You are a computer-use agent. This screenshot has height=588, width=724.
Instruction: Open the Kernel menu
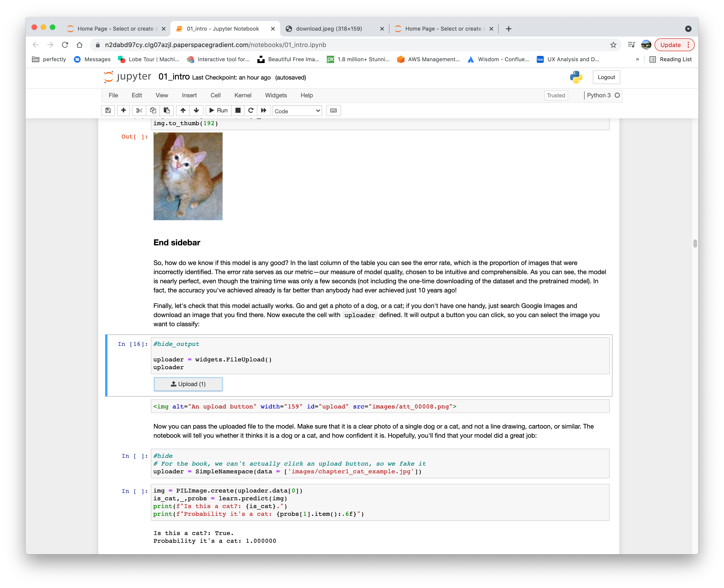pyautogui.click(x=242, y=95)
